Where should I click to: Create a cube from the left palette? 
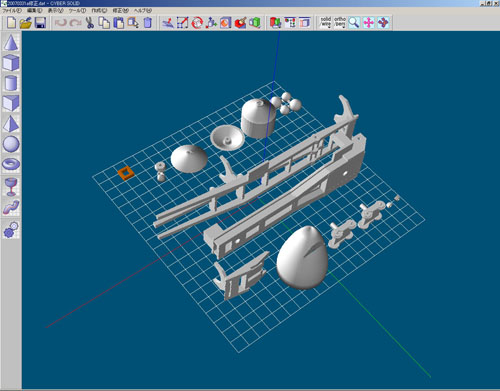[x=11, y=63]
